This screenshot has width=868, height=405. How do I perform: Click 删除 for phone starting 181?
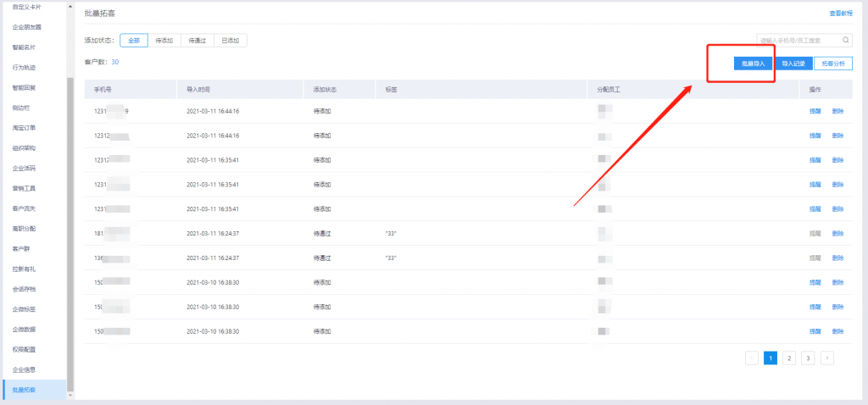838,234
